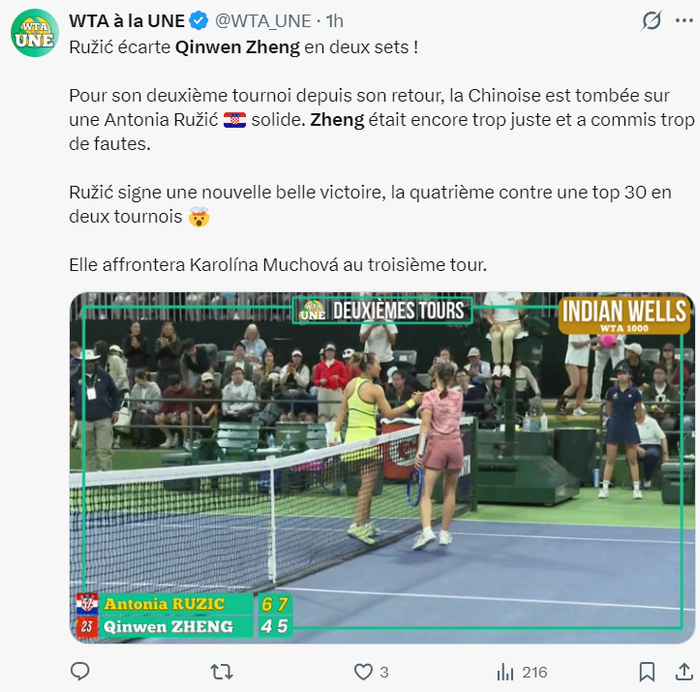Click the 216 views count

click(534, 672)
